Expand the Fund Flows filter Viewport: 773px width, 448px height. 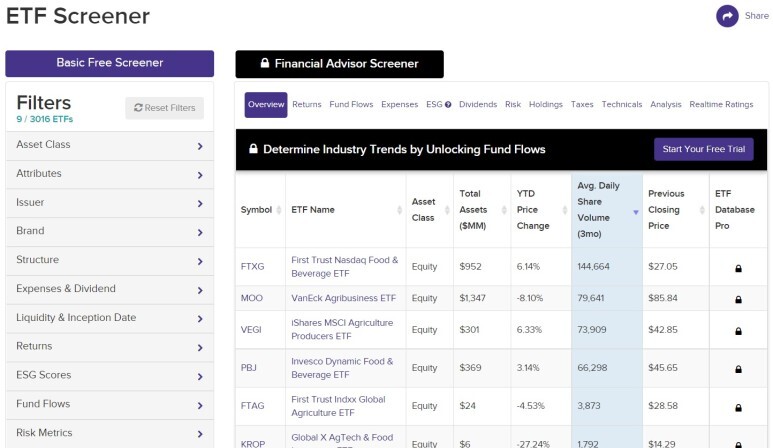109,405
